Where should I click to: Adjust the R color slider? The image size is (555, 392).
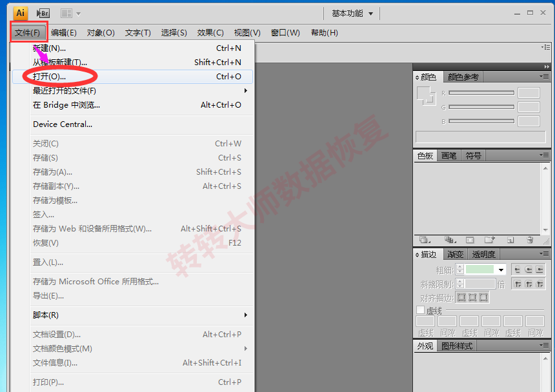click(481, 93)
